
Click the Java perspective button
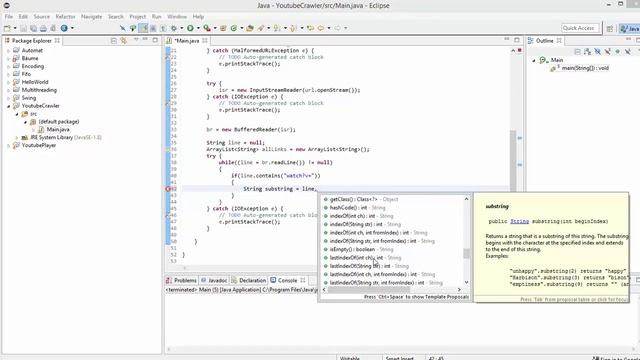pos(629,28)
